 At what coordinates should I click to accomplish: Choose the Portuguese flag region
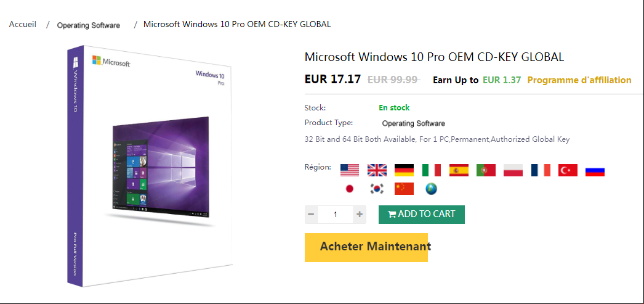(486, 170)
